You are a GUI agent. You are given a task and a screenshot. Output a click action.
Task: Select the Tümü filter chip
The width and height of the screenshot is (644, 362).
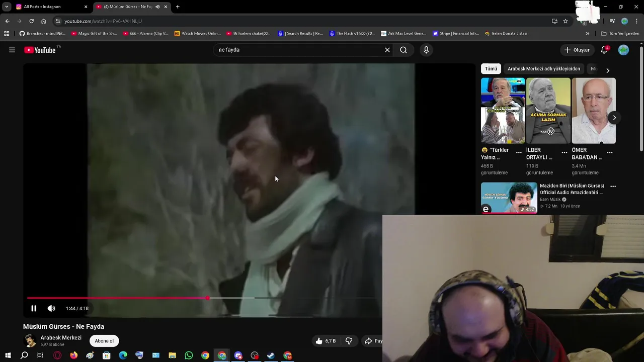491,69
